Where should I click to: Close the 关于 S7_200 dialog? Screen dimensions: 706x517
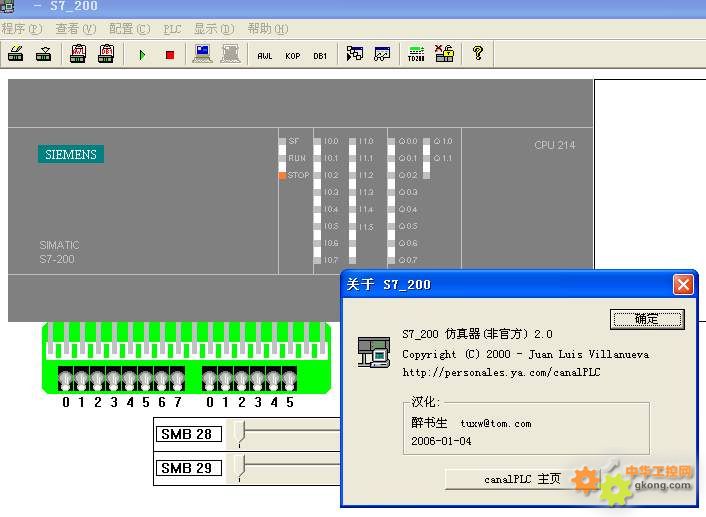point(683,285)
